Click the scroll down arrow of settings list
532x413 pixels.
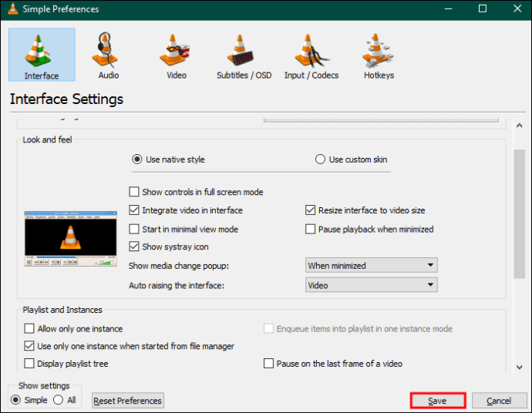519,368
